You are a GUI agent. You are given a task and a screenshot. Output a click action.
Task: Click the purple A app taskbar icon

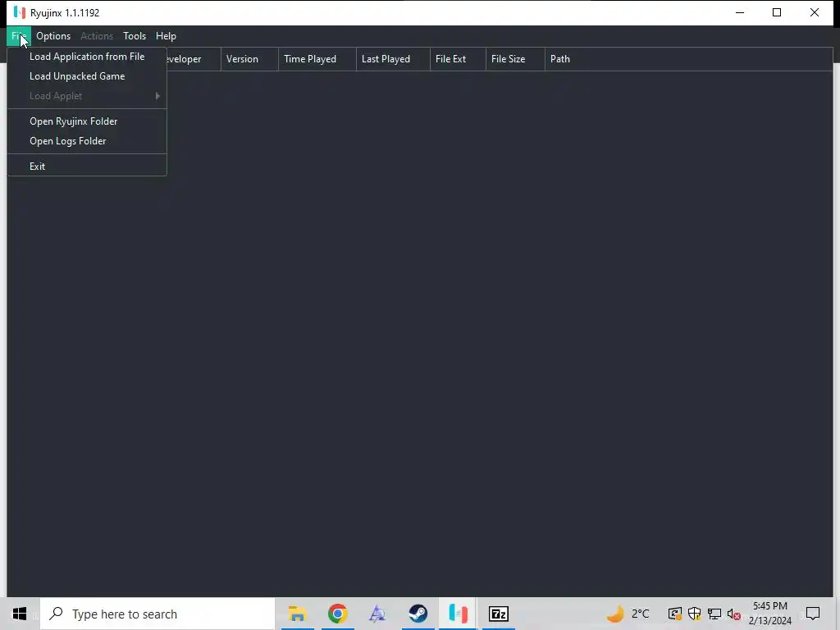pos(377,614)
